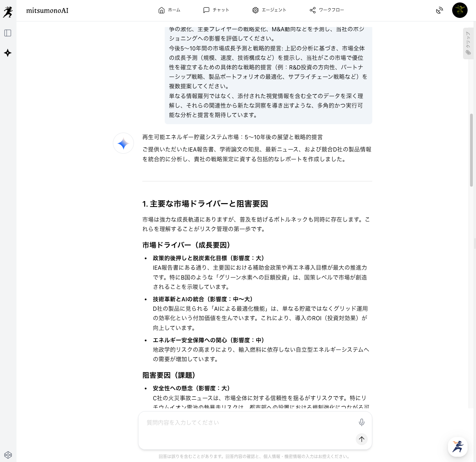Open the ワークフロー menu item
Viewport: 476px width, 462px height.
327,10
